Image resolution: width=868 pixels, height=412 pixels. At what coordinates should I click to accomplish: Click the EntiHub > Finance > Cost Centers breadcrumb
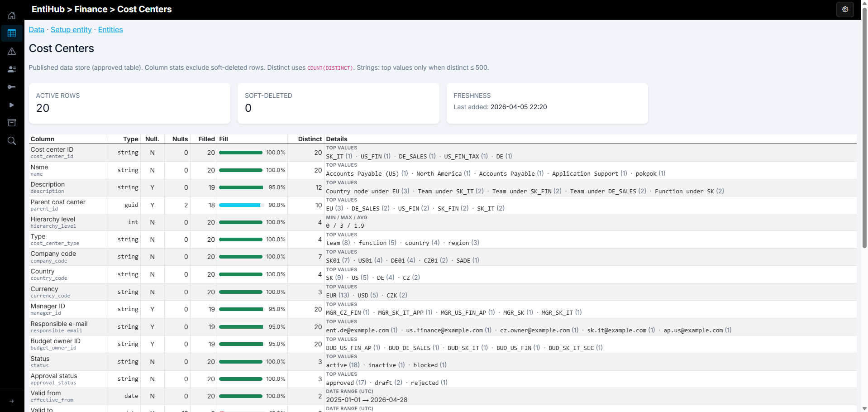pos(102,9)
